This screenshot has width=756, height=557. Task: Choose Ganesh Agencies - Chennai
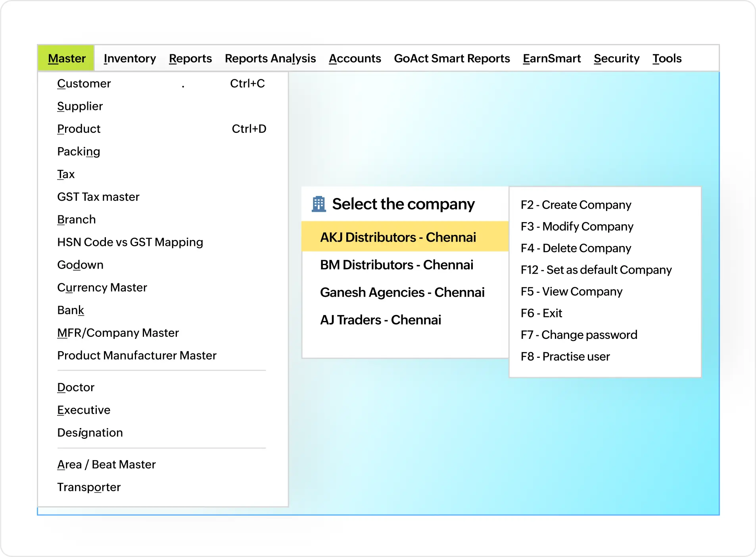(402, 292)
